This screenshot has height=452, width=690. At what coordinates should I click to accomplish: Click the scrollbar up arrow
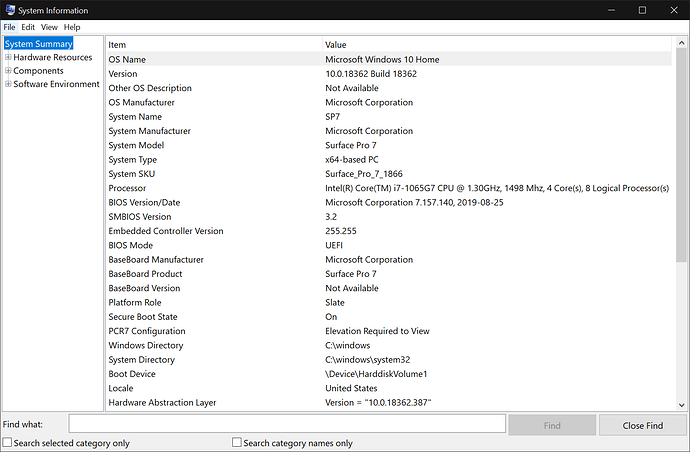[681, 43]
